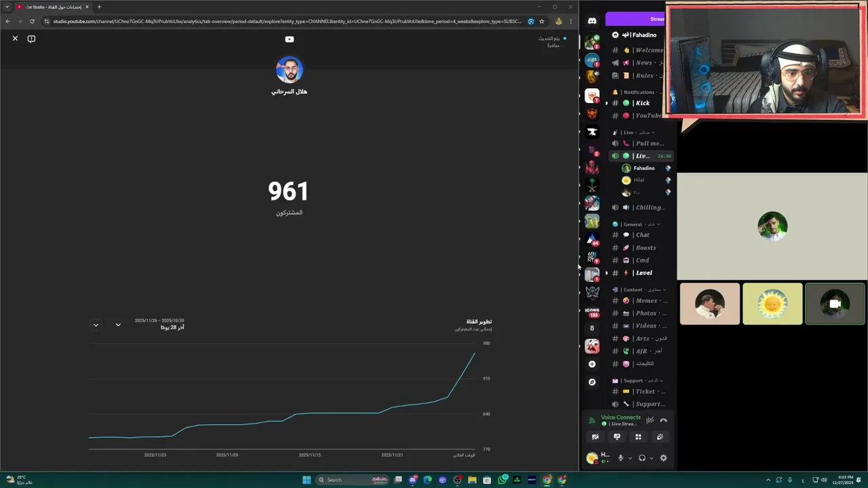The height and width of the screenshot is (488, 868).
Task: Start an activity with the four-squares icon
Action: point(638,437)
